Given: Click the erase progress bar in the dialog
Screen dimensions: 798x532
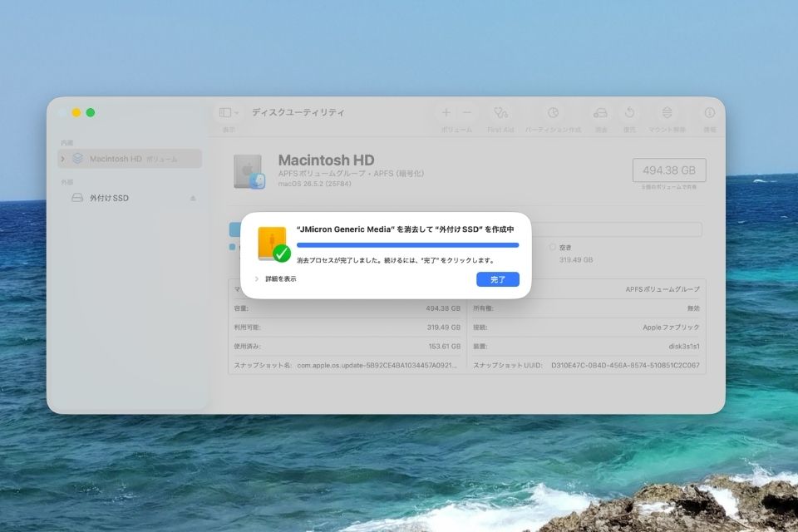Looking at the screenshot, I should (x=407, y=245).
